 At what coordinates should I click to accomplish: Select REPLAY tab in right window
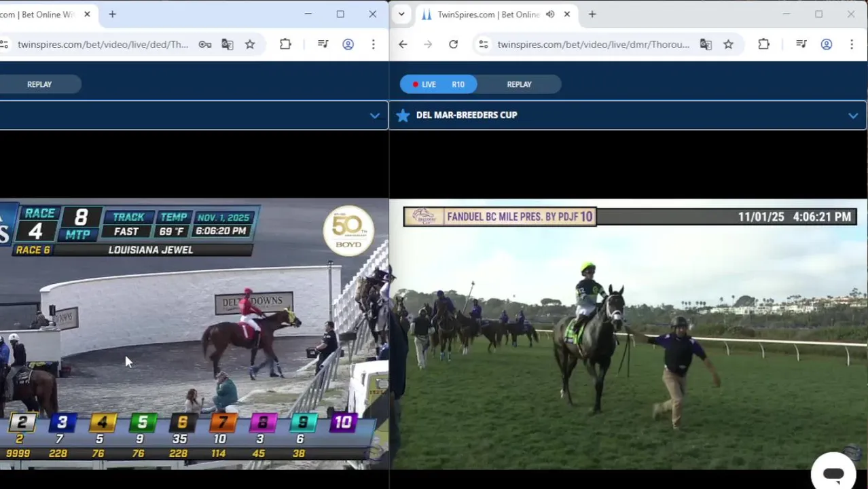519,84
